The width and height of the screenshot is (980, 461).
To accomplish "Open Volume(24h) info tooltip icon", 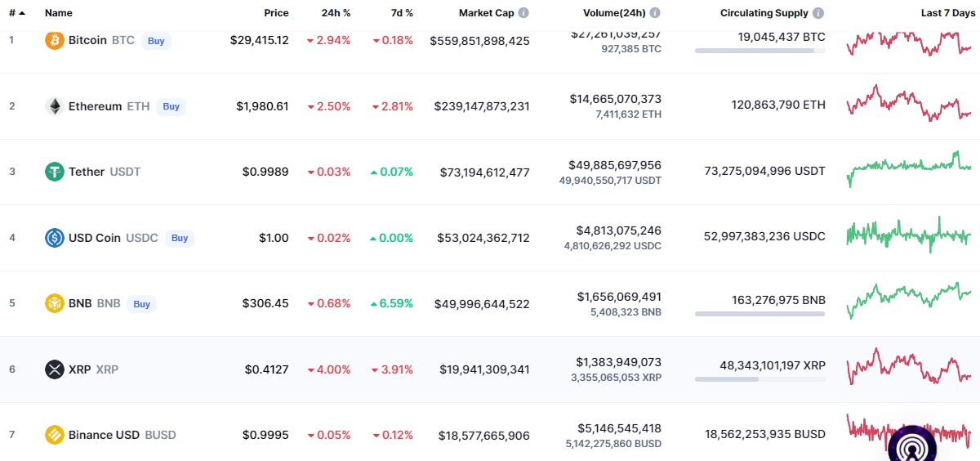I will point(655,13).
